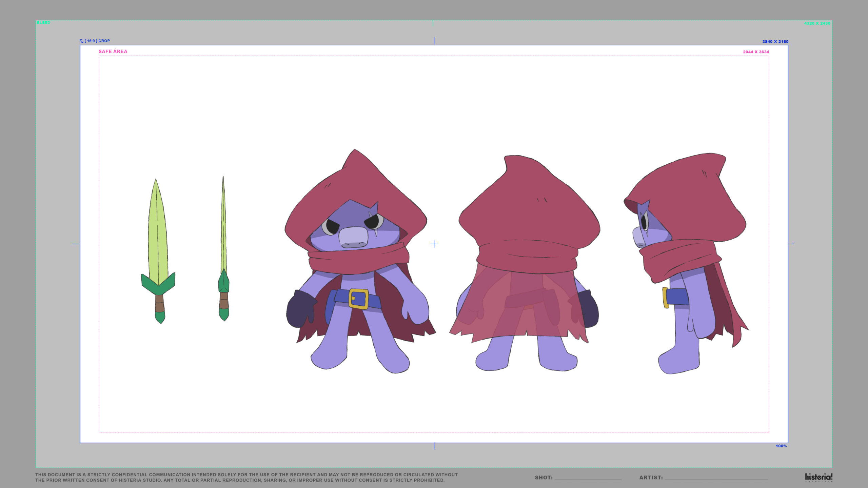Click the pink SAFE ÁREA label

point(113,52)
